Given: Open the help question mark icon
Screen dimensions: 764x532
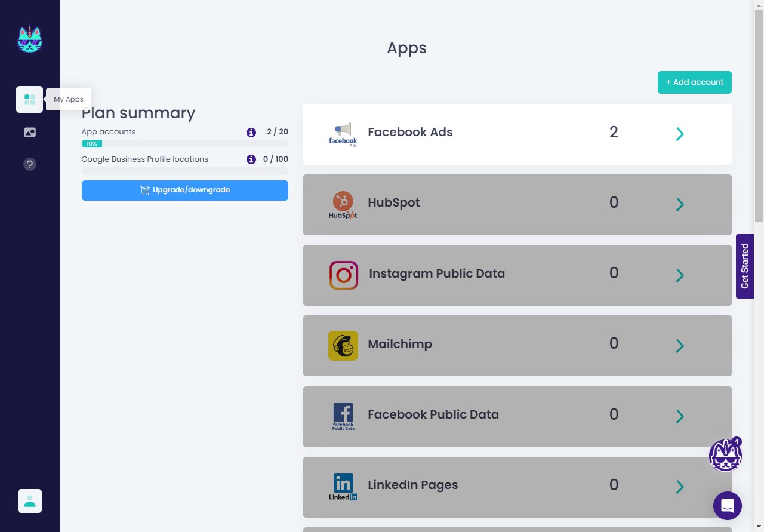Looking at the screenshot, I should coord(30,164).
